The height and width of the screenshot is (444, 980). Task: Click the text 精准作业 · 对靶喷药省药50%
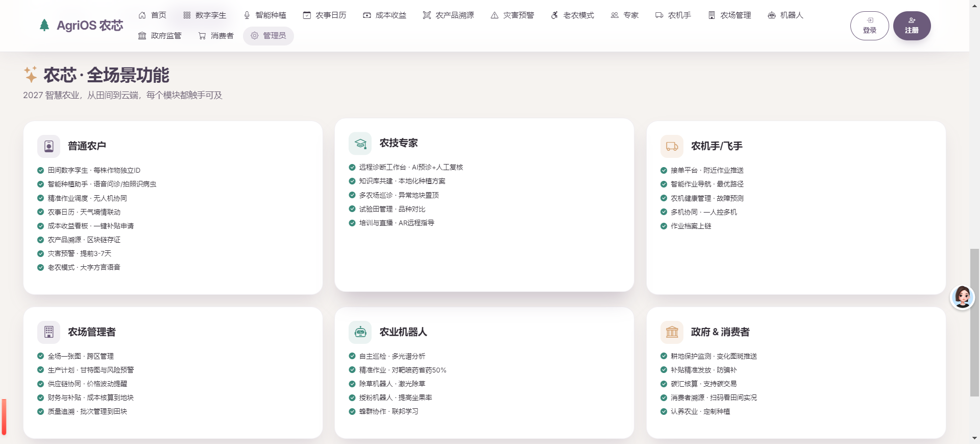tap(403, 370)
